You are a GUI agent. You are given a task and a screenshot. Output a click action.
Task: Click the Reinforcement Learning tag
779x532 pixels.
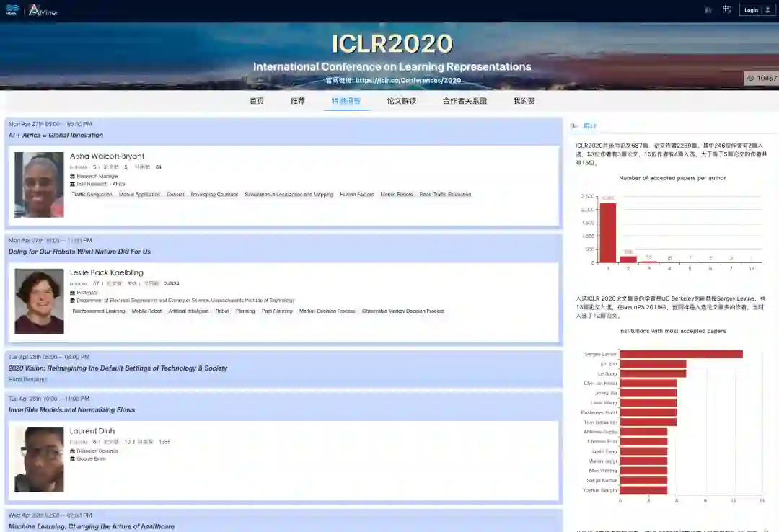[x=98, y=311]
